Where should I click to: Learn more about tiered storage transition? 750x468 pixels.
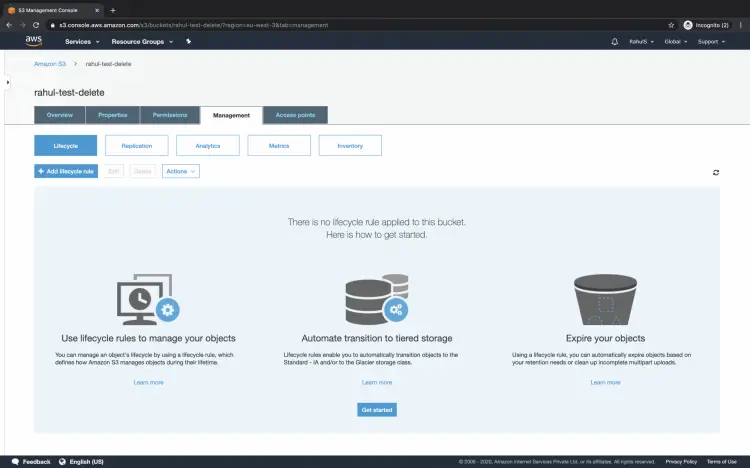tap(377, 382)
